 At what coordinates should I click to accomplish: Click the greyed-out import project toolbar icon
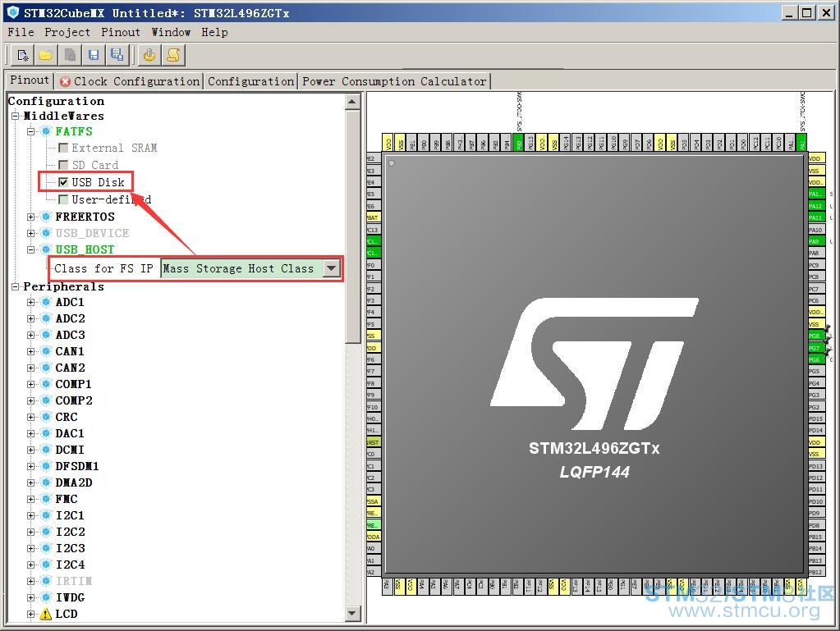pos(70,55)
